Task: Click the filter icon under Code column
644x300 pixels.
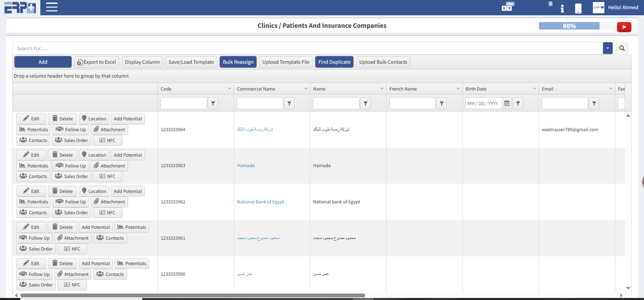Action: coord(213,103)
